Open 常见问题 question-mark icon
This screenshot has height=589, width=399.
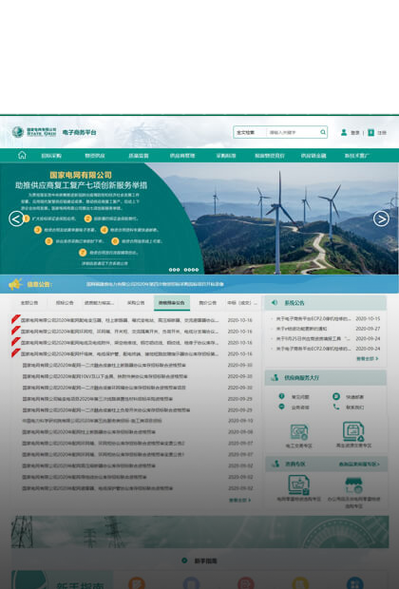(281, 396)
